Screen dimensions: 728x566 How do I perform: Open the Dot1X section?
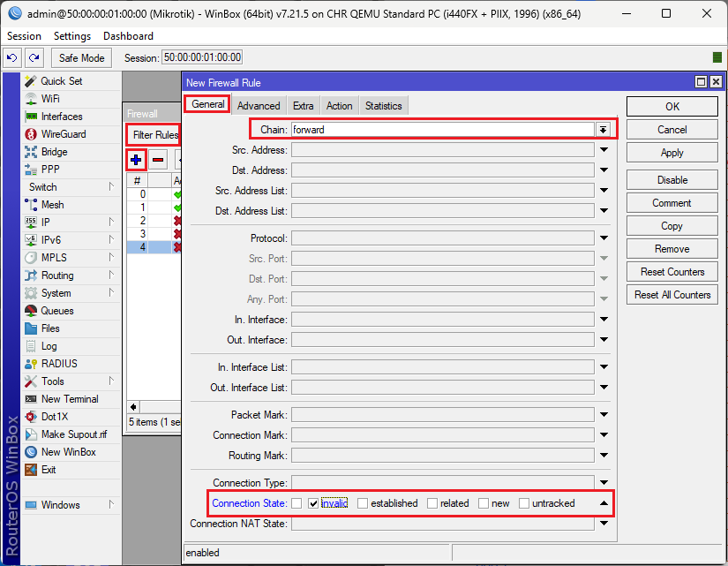click(x=55, y=417)
